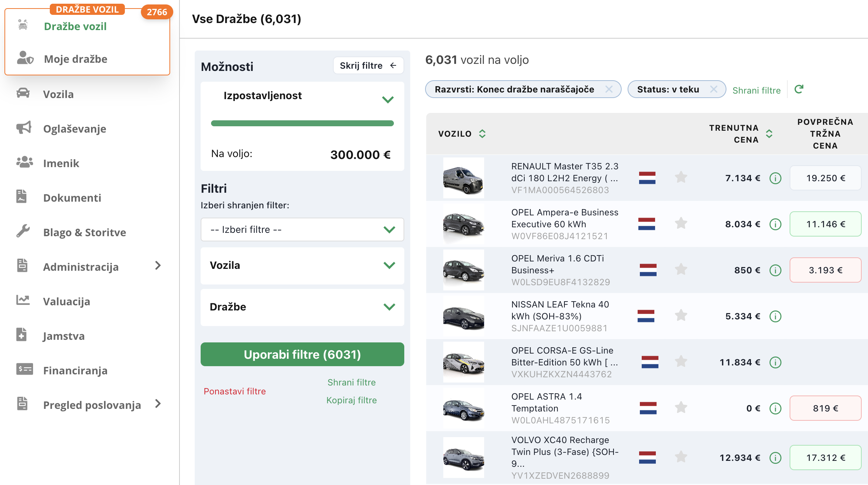The width and height of the screenshot is (868, 485).
Task: Click info icon beside OPEL Meriva price
Action: click(x=775, y=270)
